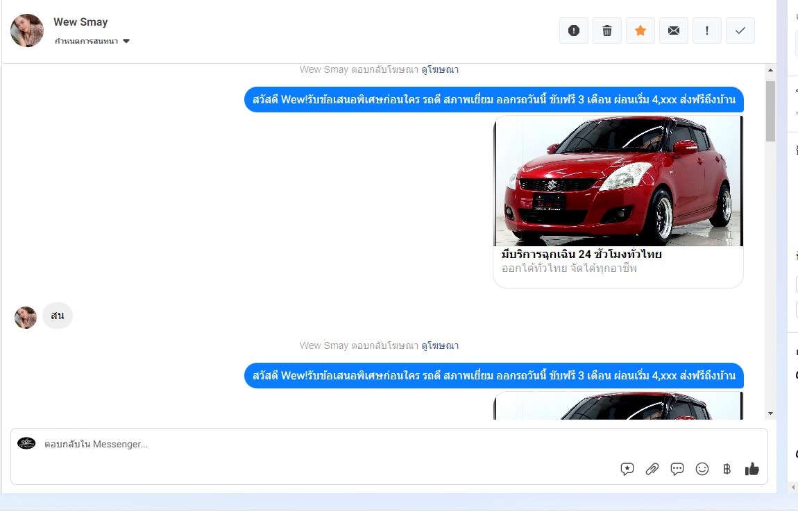The image size is (798, 532).
Task: Delete the conversation with trash icon
Action: (607, 31)
